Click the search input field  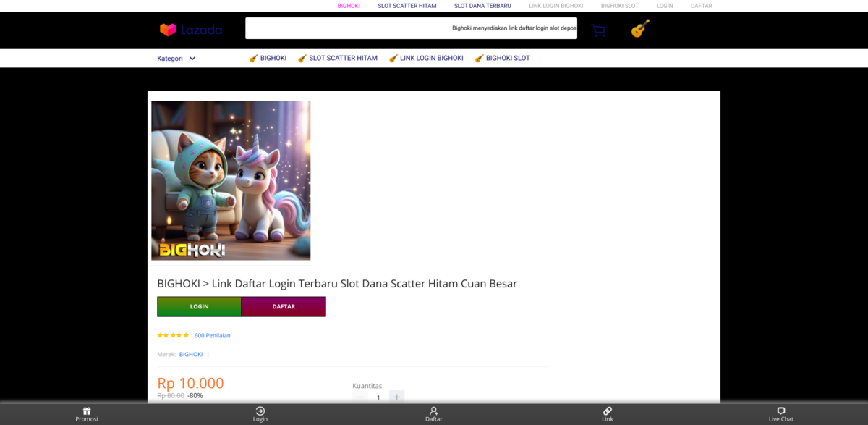click(x=411, y=28)
